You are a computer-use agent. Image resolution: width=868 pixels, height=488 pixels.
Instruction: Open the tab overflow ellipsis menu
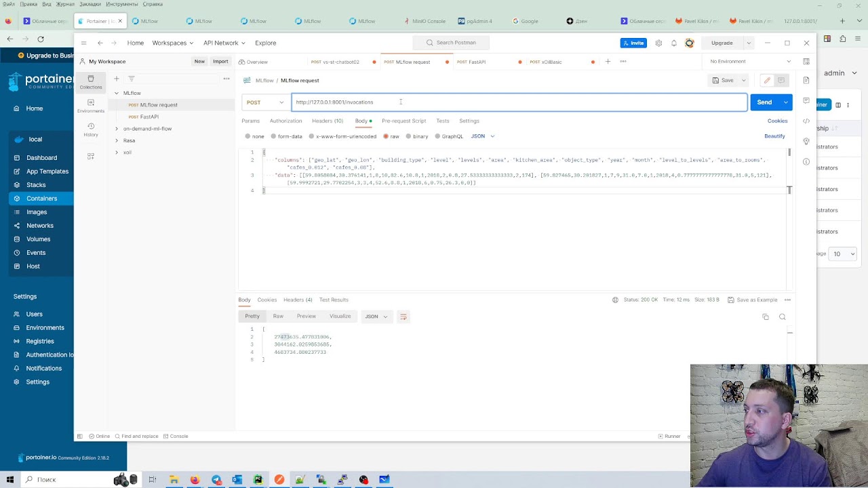pos(623,62)
